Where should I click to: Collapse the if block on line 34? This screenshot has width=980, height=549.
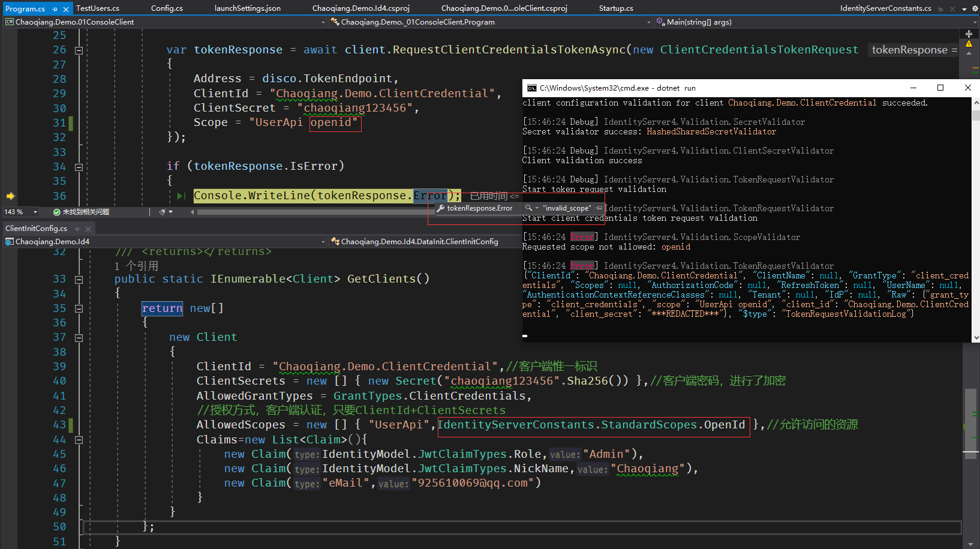coord(79,167)
